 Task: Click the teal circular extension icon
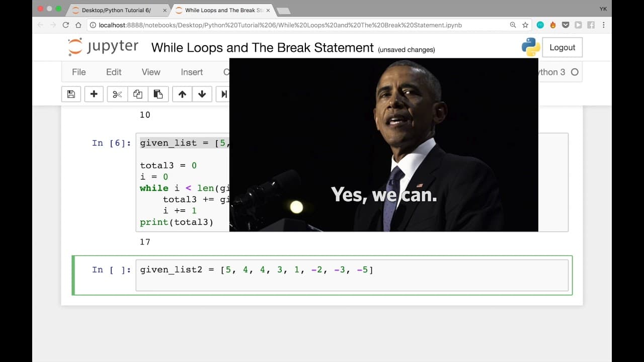540,25
